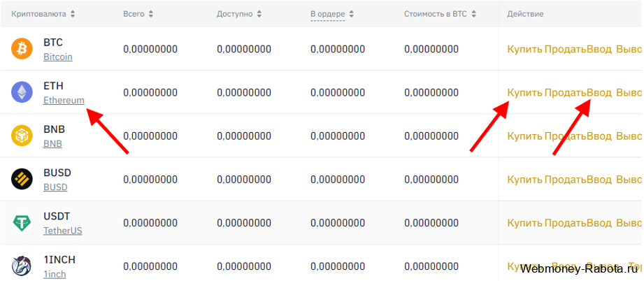
Task: Sort by В ордере column arrows
Action: pos(351,14)
